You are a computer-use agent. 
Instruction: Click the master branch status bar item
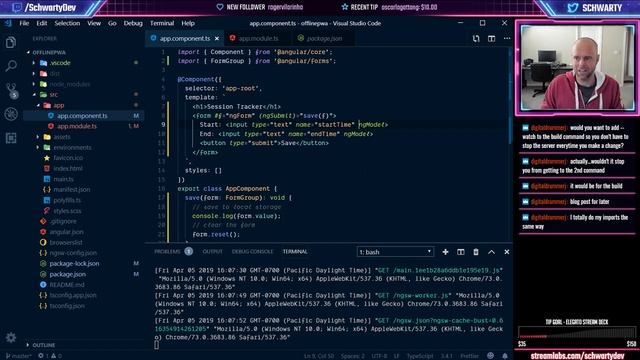tap(19, 356)
